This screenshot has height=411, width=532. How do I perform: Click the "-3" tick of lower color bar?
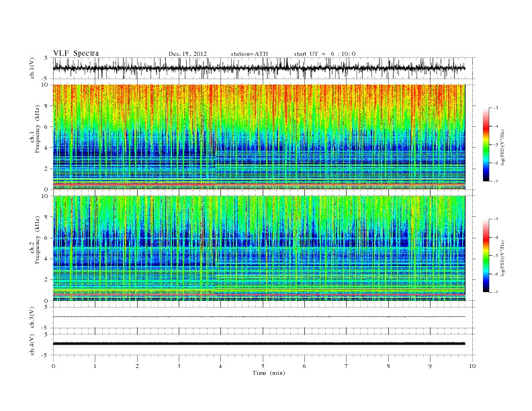496,219
